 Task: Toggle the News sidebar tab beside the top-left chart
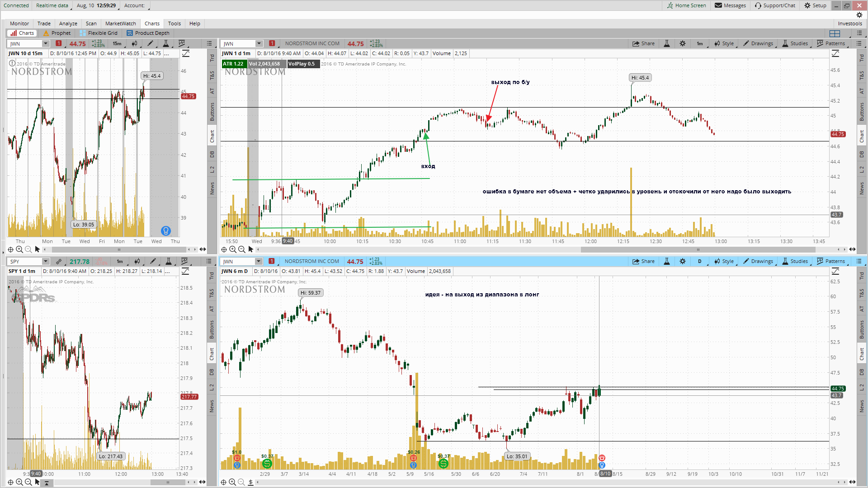coord(212,188)
